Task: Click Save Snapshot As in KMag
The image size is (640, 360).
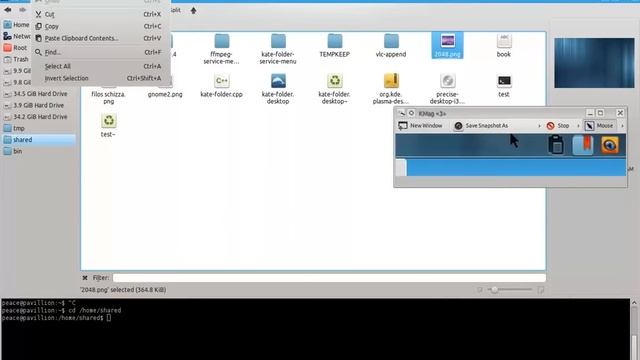Action: (x=482, y=126)
